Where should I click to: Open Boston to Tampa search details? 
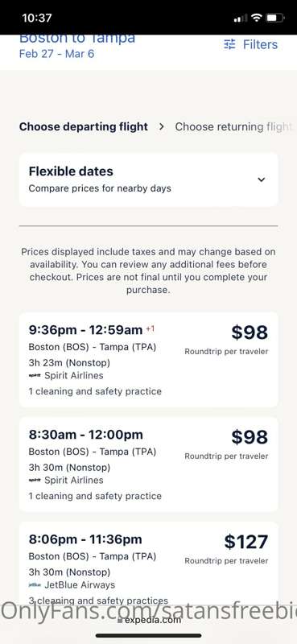point(77,39)
